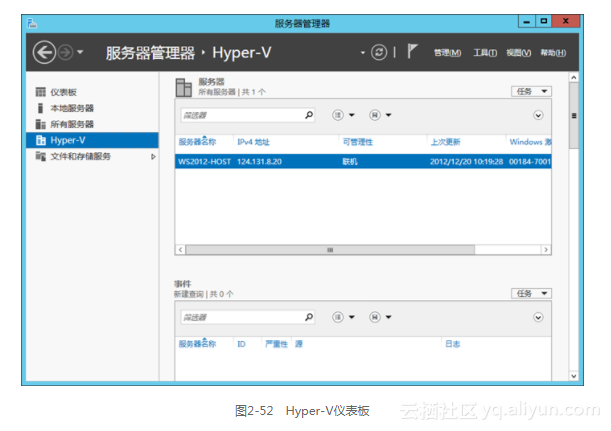Viewport: 611px width, 431px height.
Task: Open the 帮助(H) menu
Action: click(553, 53)
